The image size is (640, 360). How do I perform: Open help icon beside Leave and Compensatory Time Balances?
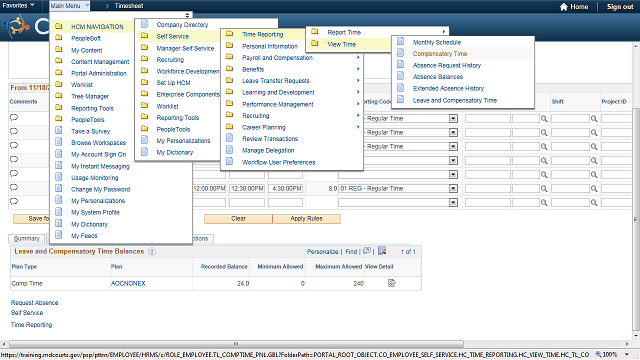(152, 251)
